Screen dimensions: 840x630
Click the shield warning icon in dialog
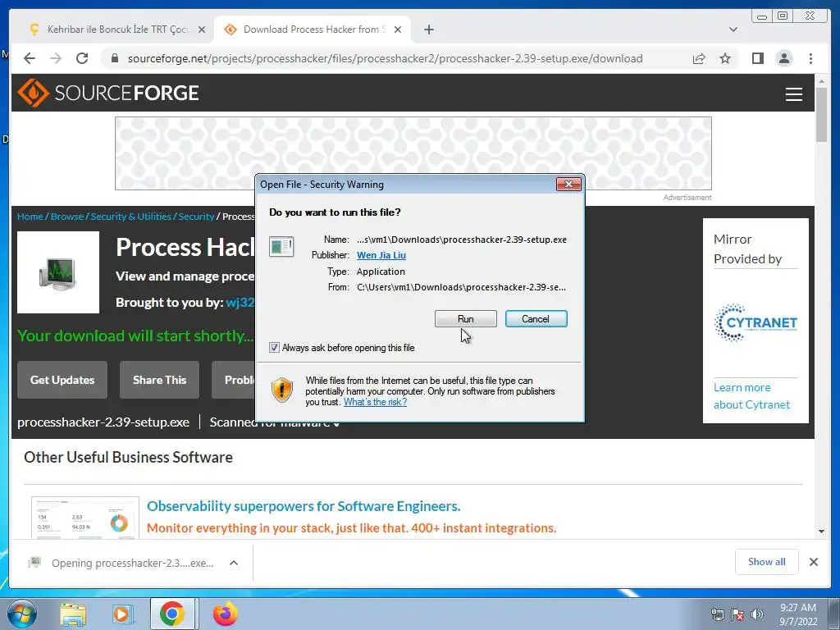[x=282, y=390]
